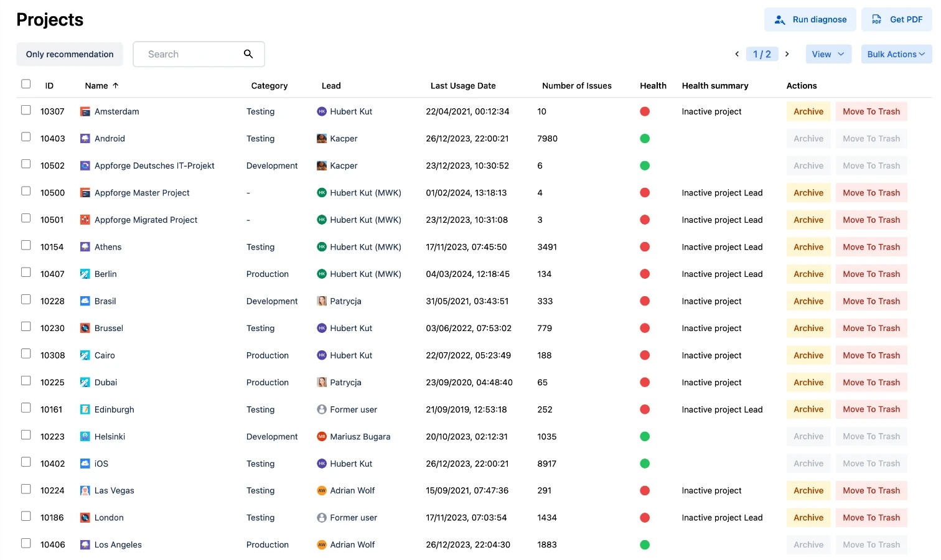941x560 pixels.
Task: Click the red health dot for Dubai
Action: [645, 383]
